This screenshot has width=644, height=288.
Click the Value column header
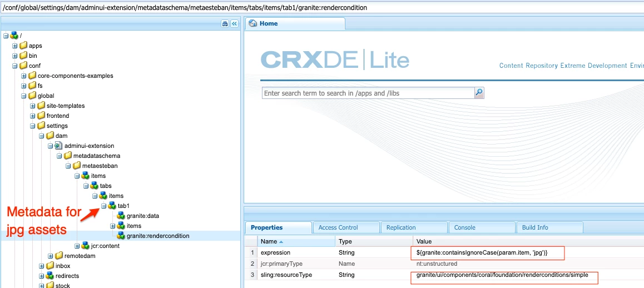[x=528, y=241]
